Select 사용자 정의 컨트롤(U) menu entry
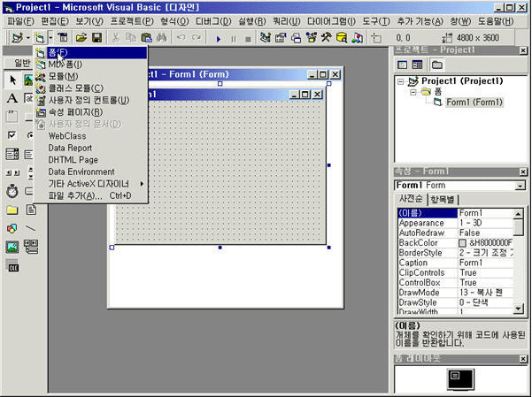The width and height of the screenshot is (532, 397). [x=90, y=100]
